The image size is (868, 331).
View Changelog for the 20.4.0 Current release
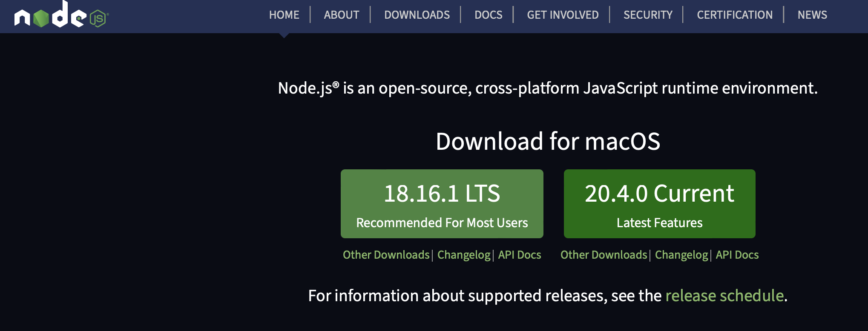[681, 255]
